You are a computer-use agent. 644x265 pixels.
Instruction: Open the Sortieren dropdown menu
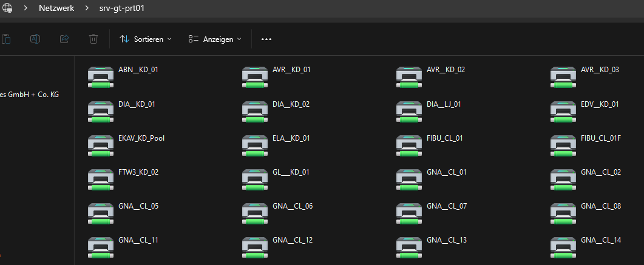click(146, 39)
